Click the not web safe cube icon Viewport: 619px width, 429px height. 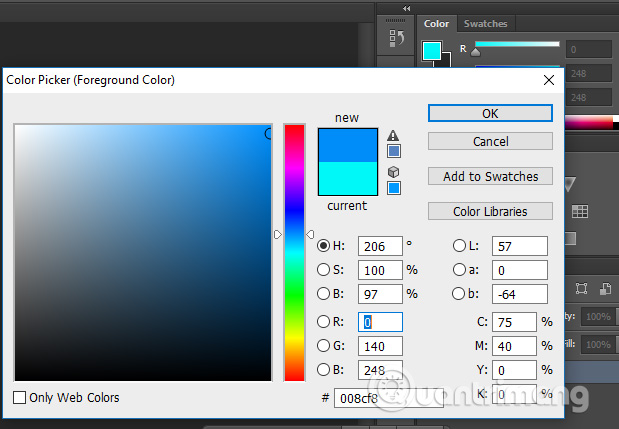point(394,172)
